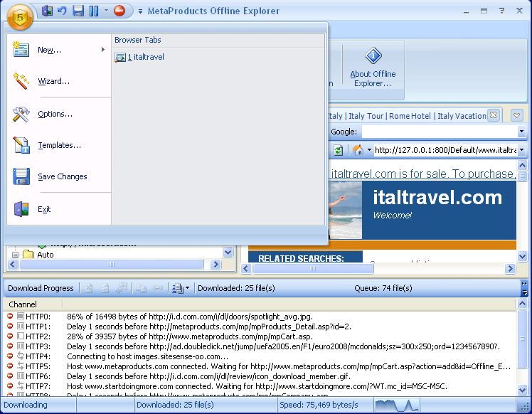The height and width of the screenshot is (414, 532).
Task: Open the browser tab list dropdown
Action: coord(516,115)
